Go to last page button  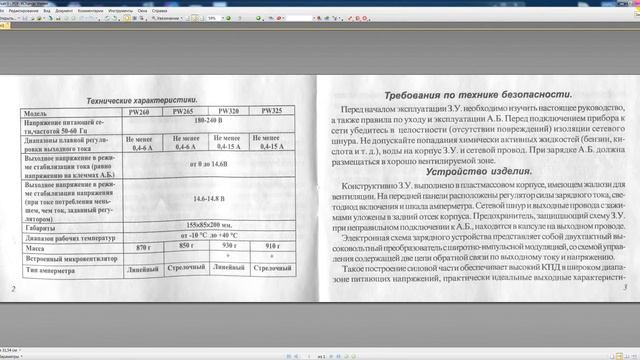pyautogui.click(x=338, y=356)
